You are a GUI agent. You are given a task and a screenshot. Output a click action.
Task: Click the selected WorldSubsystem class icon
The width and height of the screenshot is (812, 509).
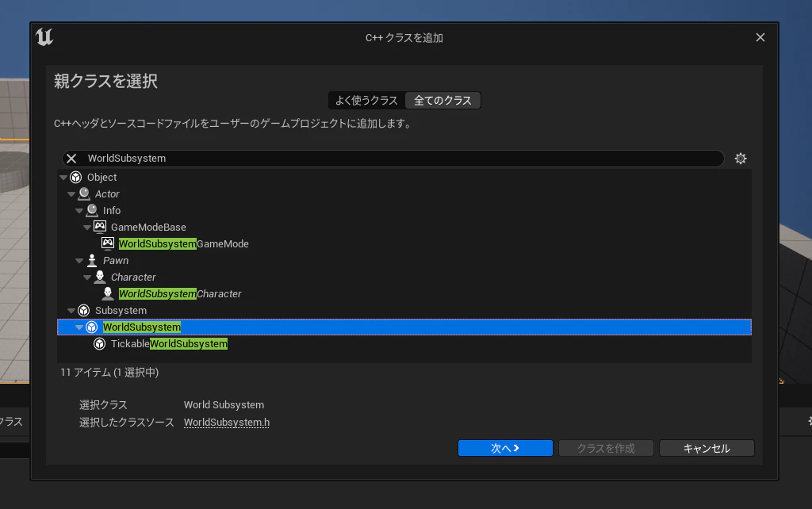click(x=92, y=327)
